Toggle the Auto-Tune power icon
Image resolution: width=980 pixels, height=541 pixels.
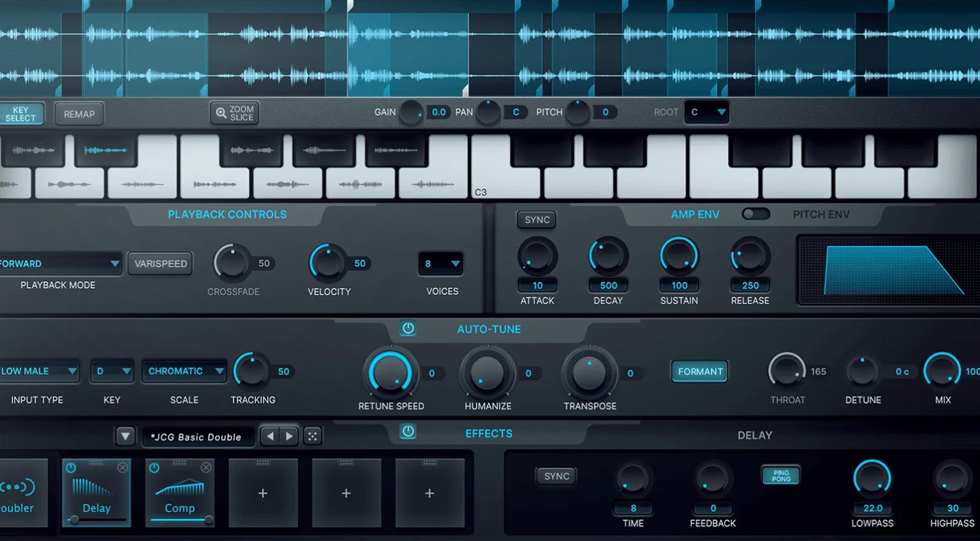point(408,329)
